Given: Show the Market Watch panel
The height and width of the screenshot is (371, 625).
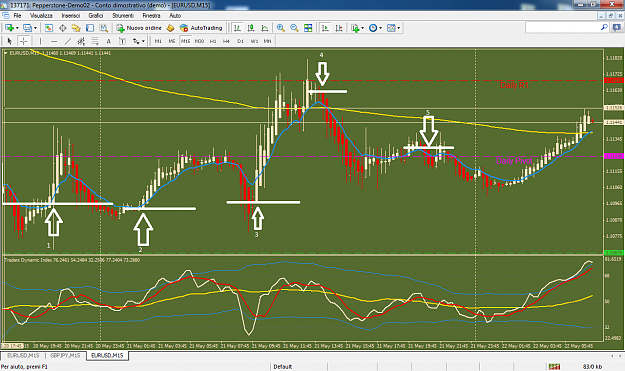Looking at the screenshot, I should 49,28.
